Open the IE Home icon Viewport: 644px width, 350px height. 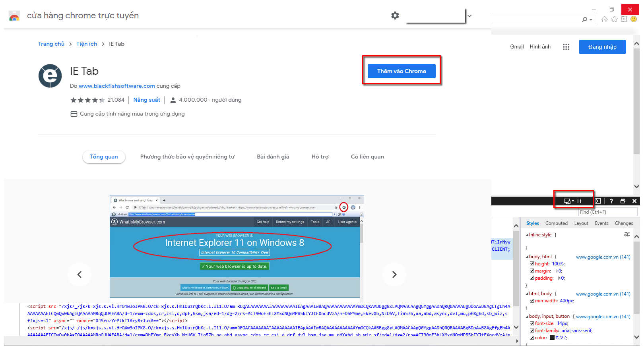(x=605, y=19)
